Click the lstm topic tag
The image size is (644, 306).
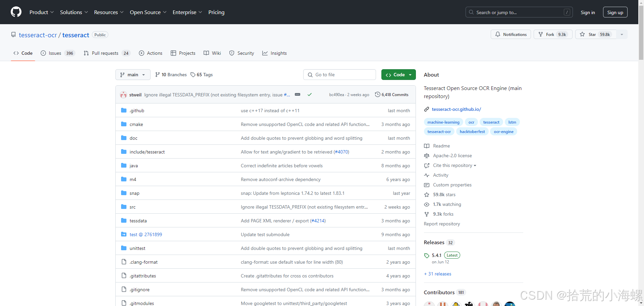coord(512,122)
